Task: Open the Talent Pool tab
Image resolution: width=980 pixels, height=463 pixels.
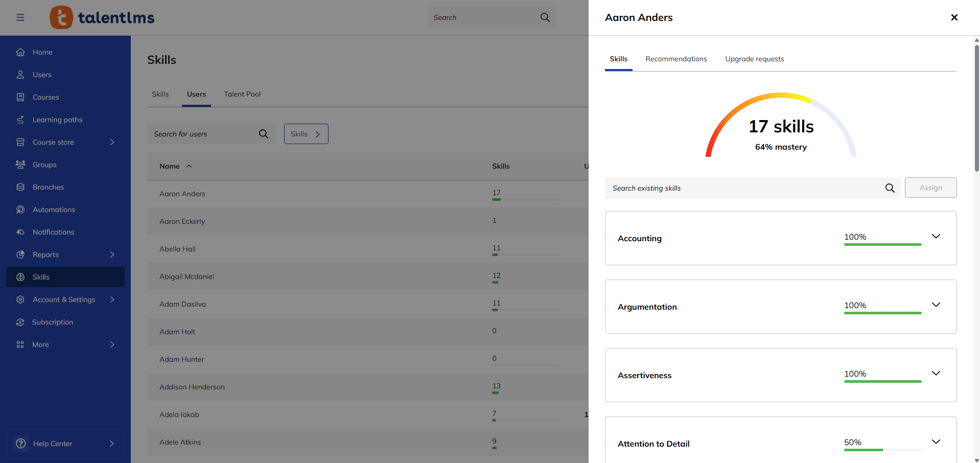Action: click(x=242, y=94)
